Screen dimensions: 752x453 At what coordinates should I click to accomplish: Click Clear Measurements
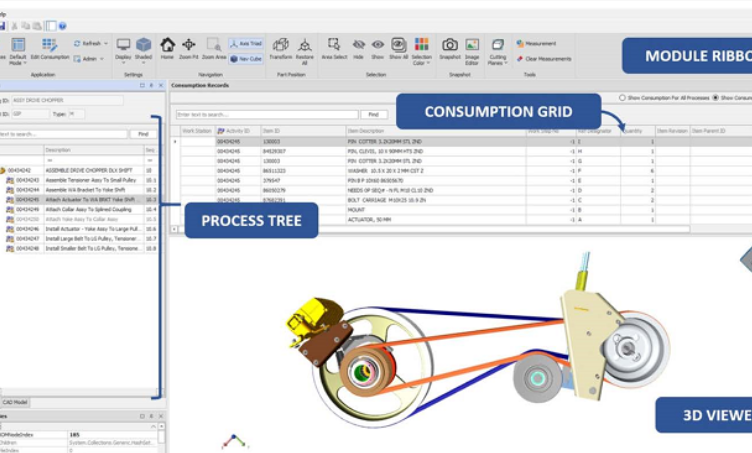(x=544, y=59)
